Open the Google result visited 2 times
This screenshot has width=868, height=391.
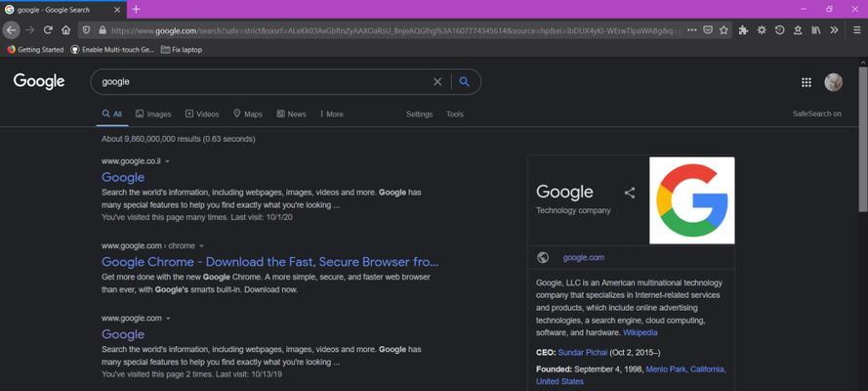click(123, 334)
